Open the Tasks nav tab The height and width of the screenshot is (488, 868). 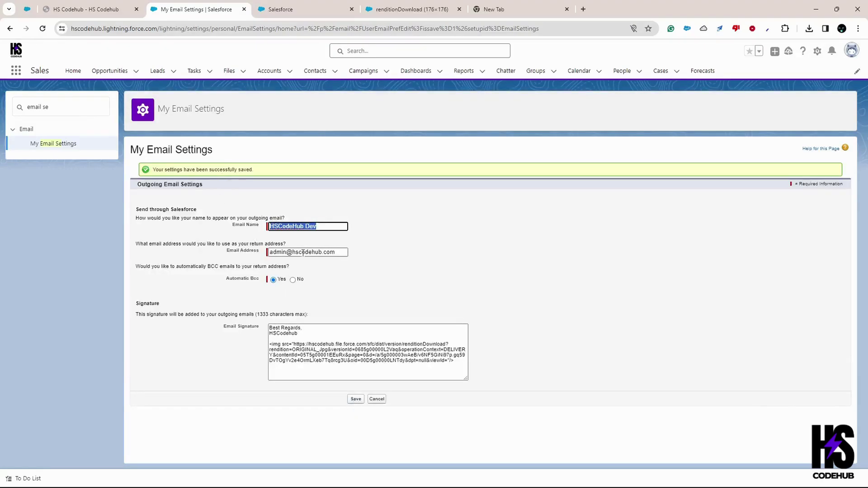coord(194,71)
